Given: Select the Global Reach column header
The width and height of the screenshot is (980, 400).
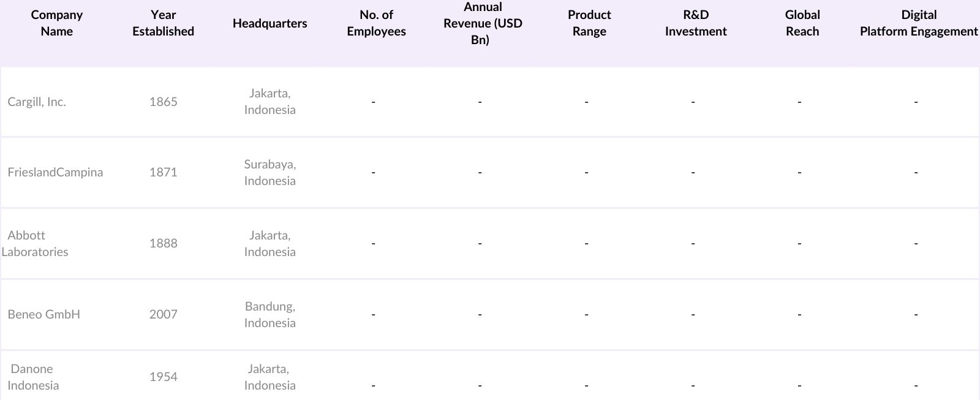Looking at the screenshot, I should click(x=802, y=23).
